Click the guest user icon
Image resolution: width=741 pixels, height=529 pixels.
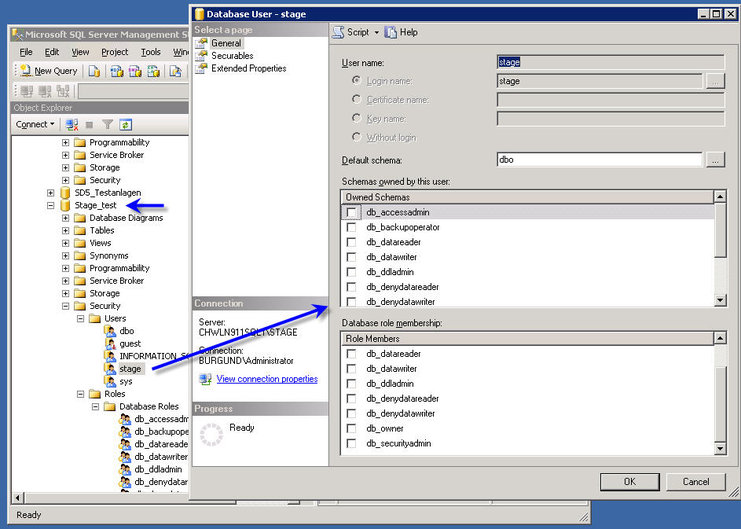[x=110, y=344]
